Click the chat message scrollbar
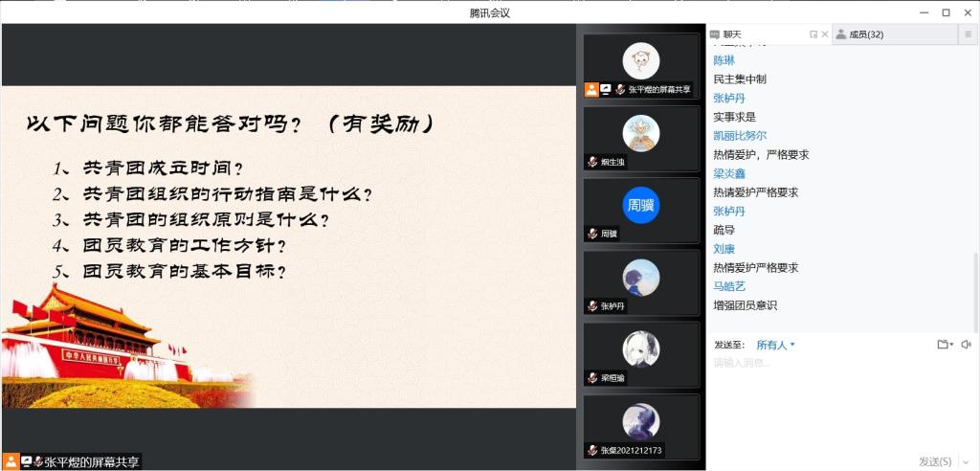The image size is (980, 471). tap(975, 191)
